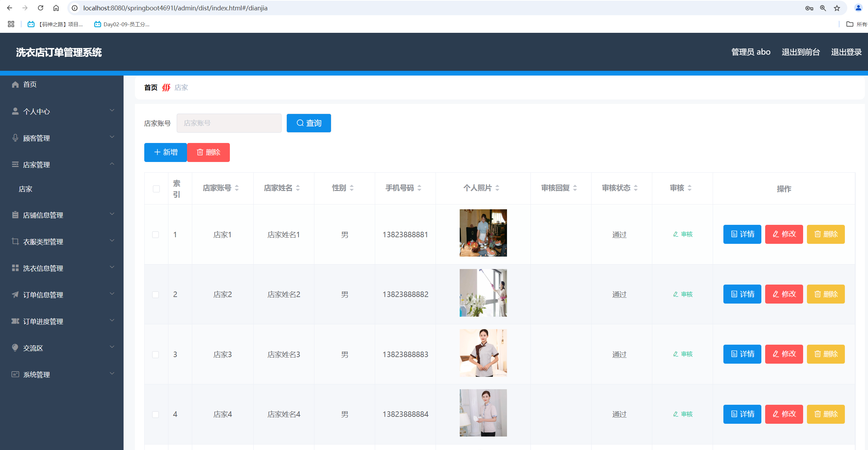Check the checkbox for row 店家3

[x=156, y=354]
